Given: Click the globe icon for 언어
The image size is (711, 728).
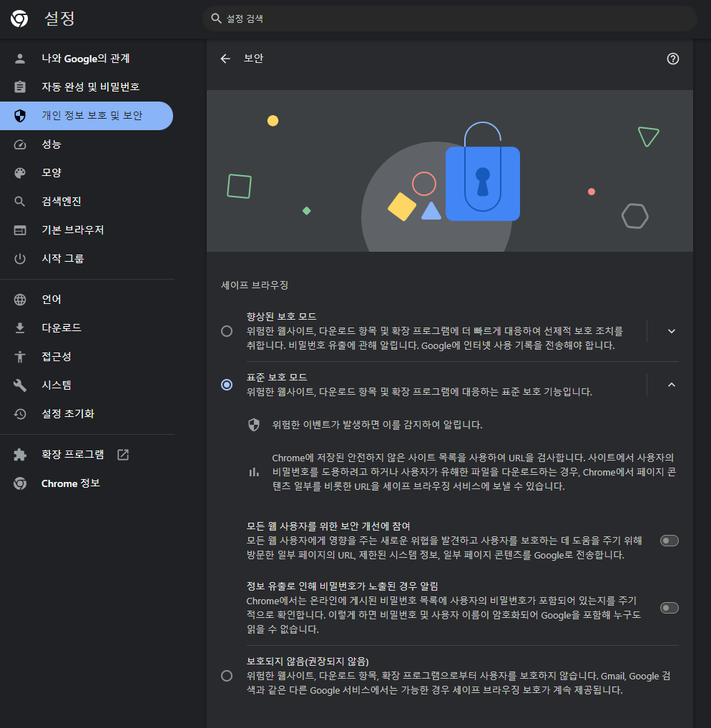Looking at the screenshot, I should coord(20,300).
